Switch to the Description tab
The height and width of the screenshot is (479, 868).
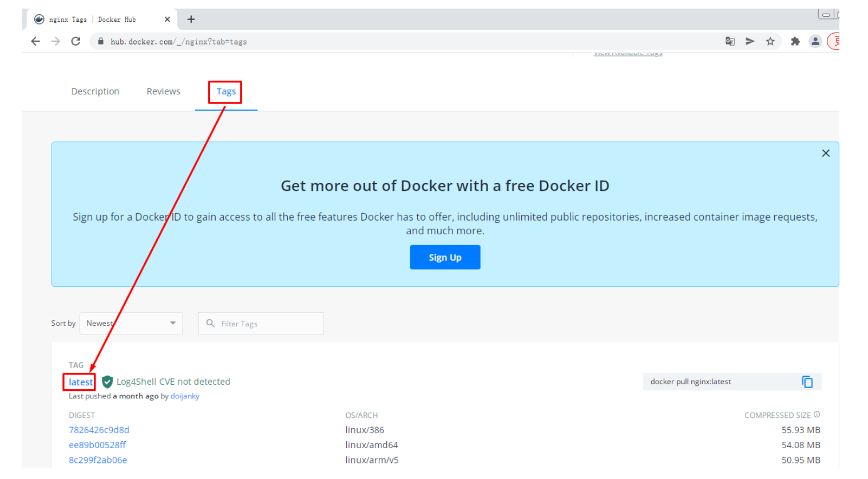(96, 91)
